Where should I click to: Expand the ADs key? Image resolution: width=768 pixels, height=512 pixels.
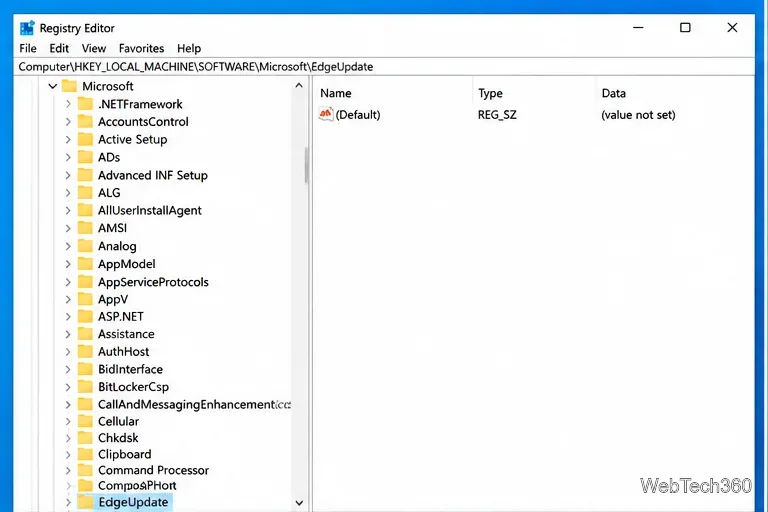click(x=68, y=157)
